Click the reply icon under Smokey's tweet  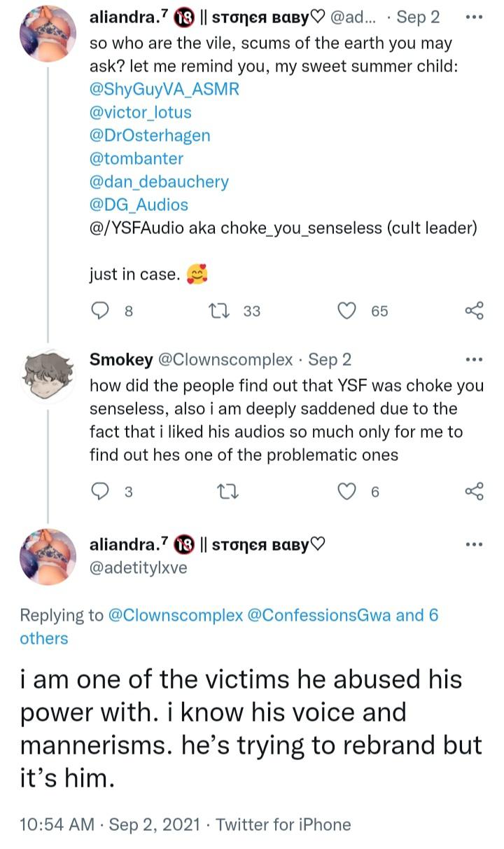(x=100, y=491)
